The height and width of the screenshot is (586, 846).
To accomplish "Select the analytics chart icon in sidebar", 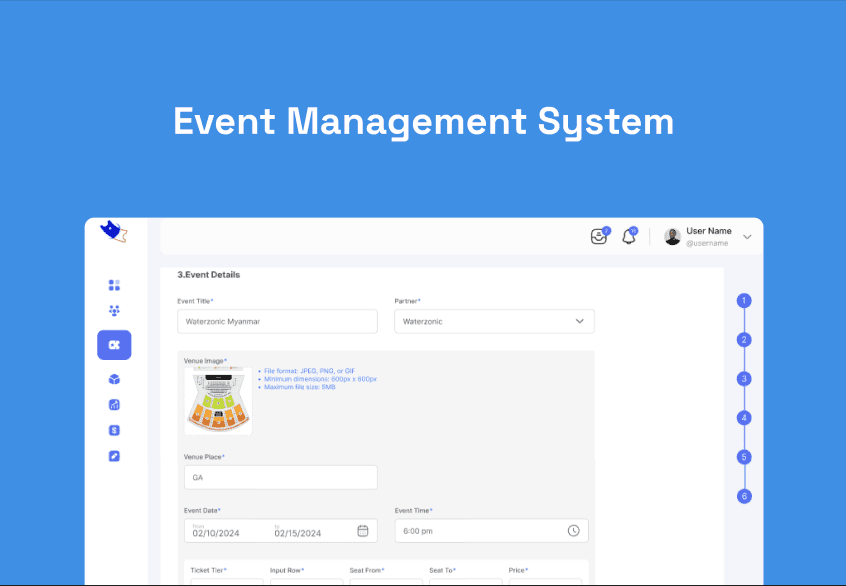I will coord(114,404).
